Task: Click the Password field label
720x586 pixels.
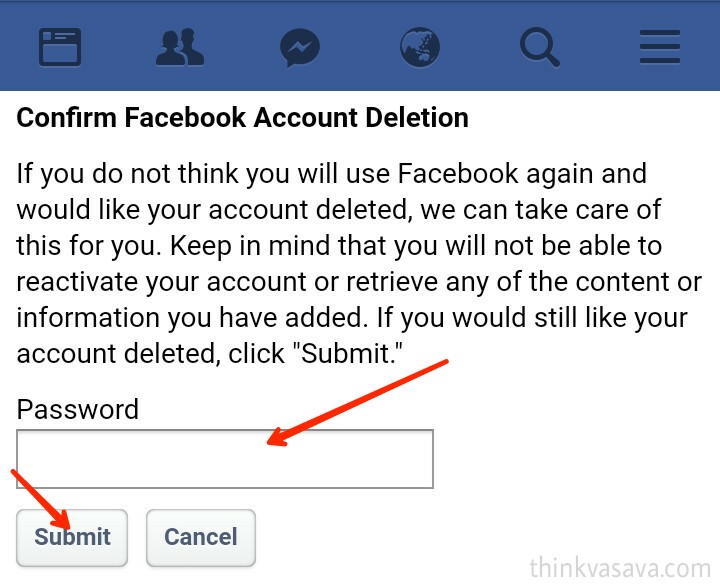Action: click(77, 409)
